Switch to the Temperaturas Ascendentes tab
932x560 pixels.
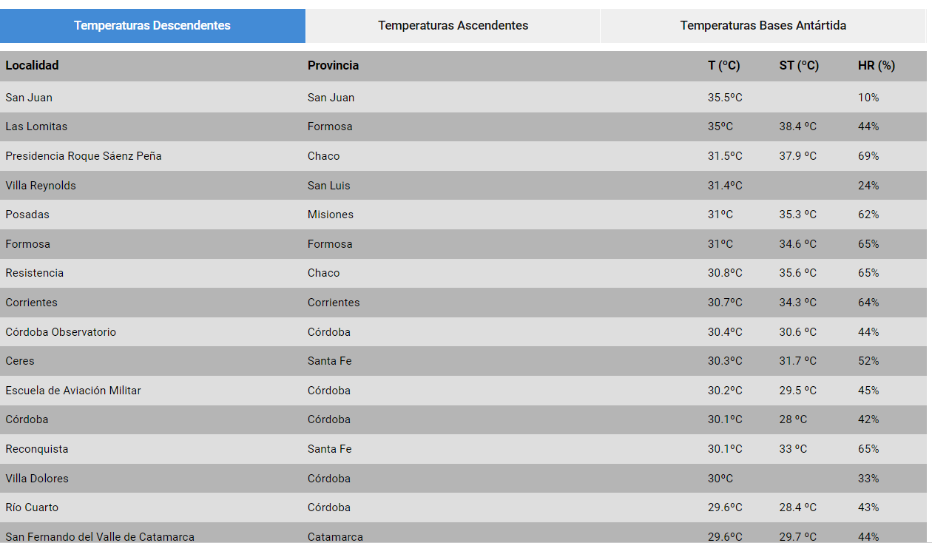click(453, 26)
